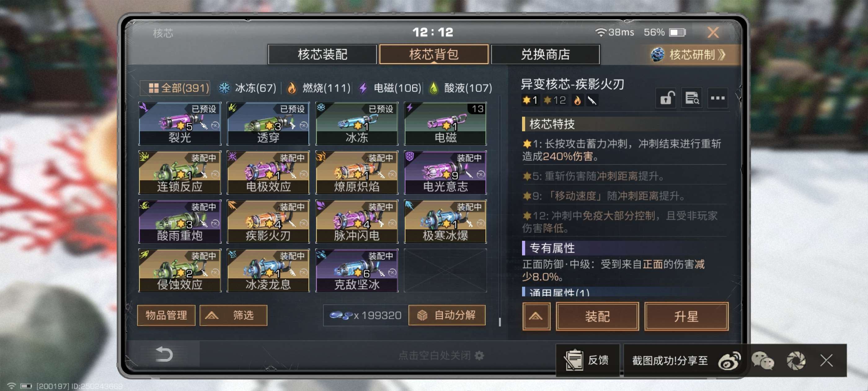Open the 核芯研制 core research shortcut
Viewport: 868px width, 391px height.
689,54
